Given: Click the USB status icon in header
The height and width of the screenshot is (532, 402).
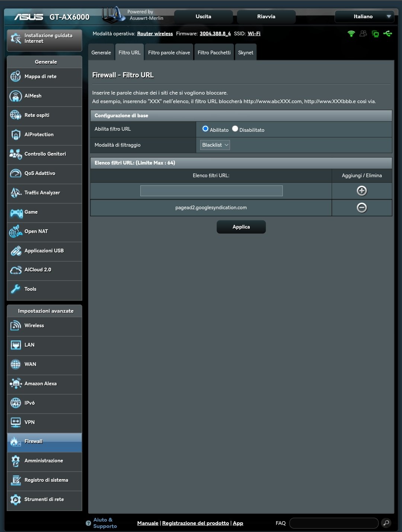Looking at the screenshot, I should [387, 34].
